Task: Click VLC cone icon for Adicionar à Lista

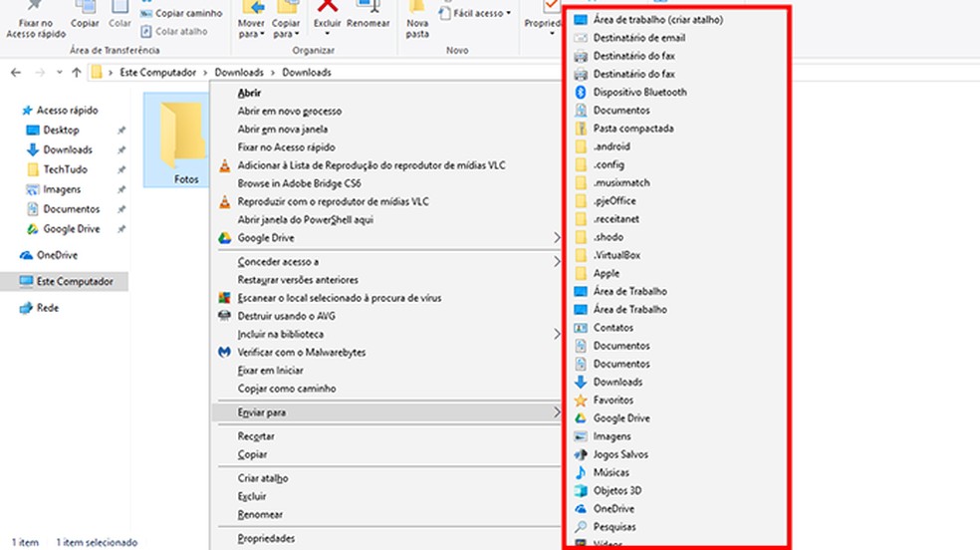Action: pos(224,165)
